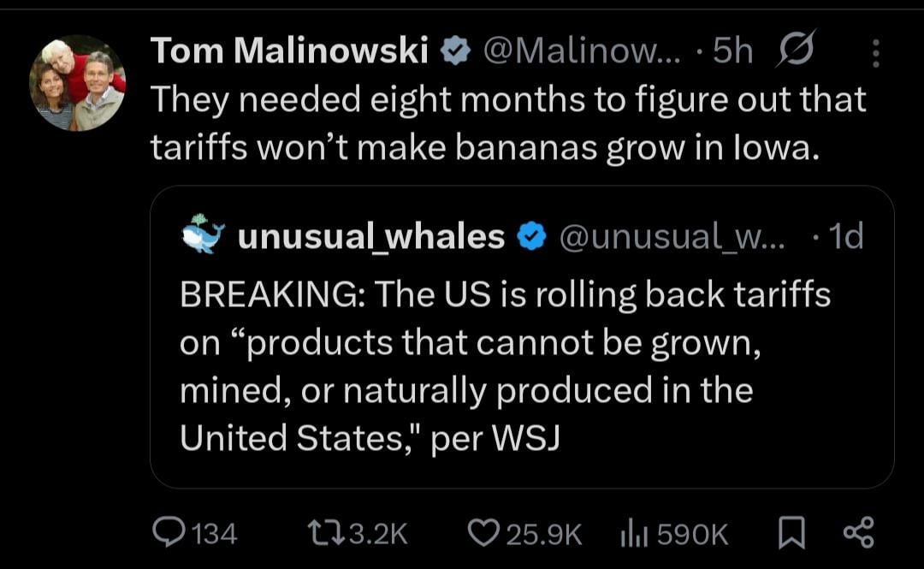Click the unusual_whales account name
The image size is (924, 569).
tap(371, 237)
